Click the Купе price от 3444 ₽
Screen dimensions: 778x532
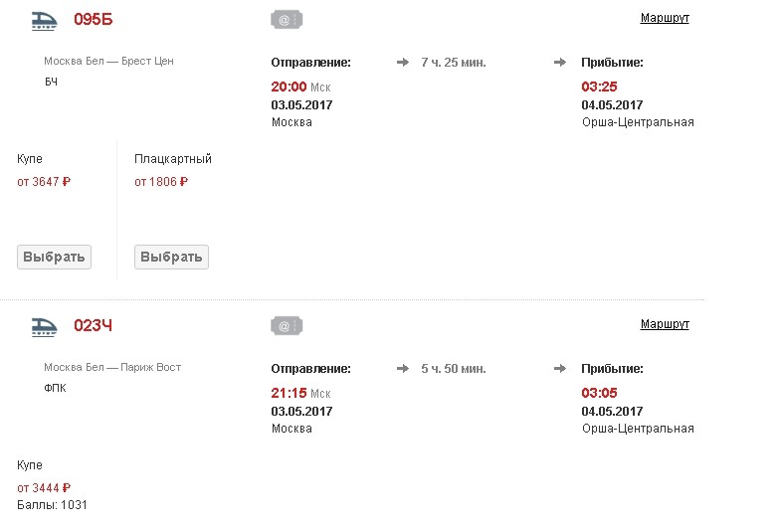[x=44, y=488]
